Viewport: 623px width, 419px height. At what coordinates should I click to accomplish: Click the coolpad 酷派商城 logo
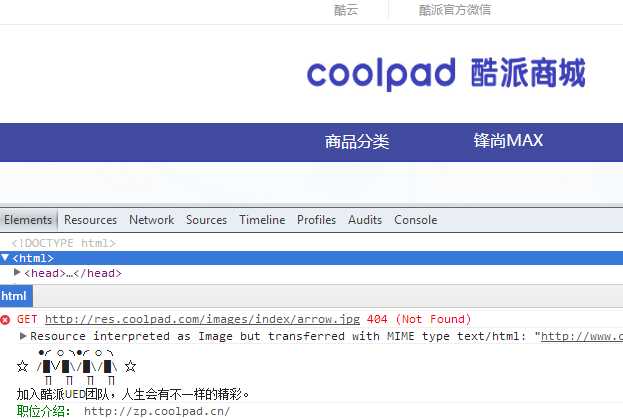click(446, 73)
